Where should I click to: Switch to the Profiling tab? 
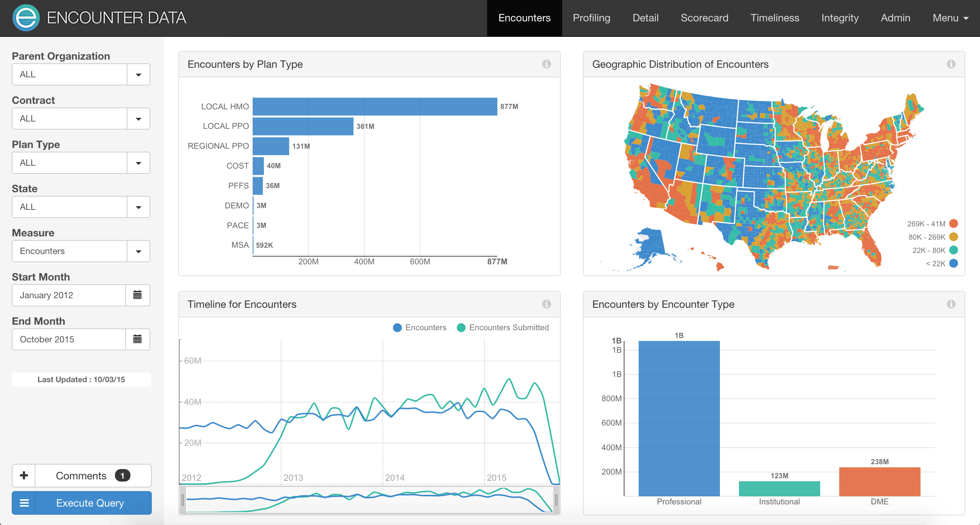[591, 18]
